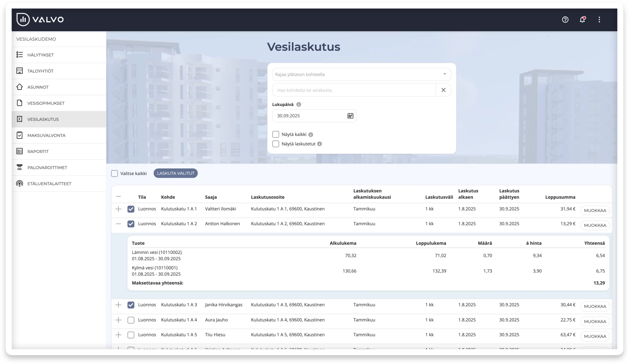The image size is (629, 364).
Task: Open the notifications bell
Action: pyautogui.click(x=582, y=19)
